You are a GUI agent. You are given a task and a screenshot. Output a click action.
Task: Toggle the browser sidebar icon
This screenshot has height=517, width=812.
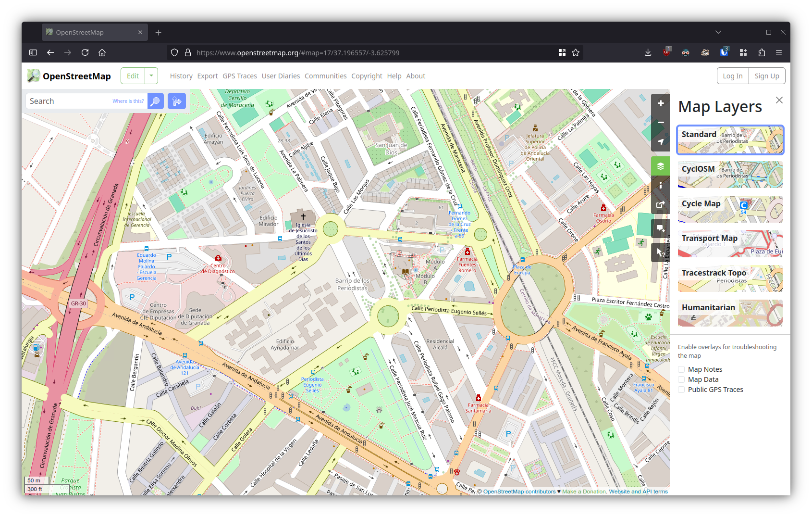[x=33, y=52]
